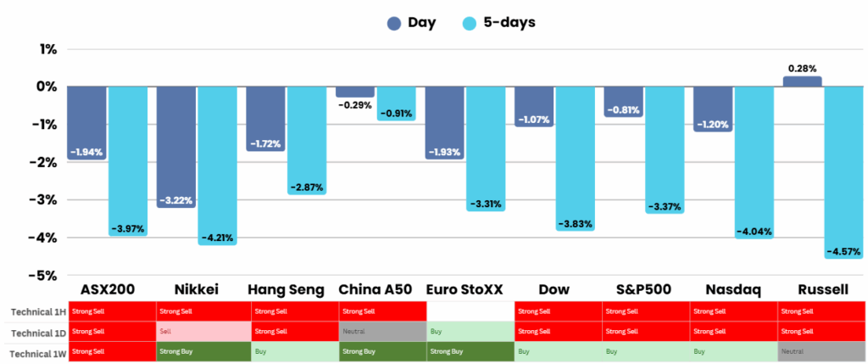
Task: Select the China A50 Day bar at -0.29%
Action: click(355, 92)
